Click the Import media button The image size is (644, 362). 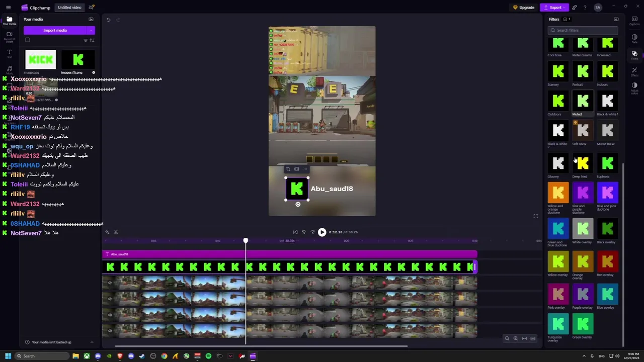55,30
